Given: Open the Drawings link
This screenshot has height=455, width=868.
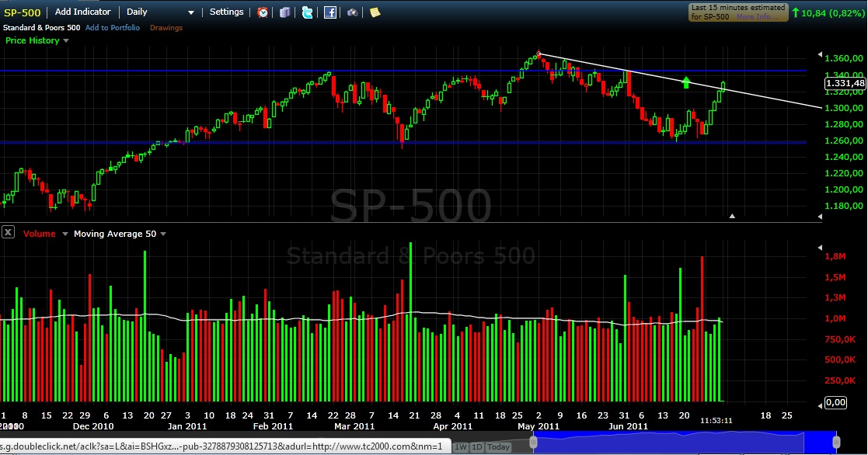Looking at the screenshot, I should click(166, 28).
